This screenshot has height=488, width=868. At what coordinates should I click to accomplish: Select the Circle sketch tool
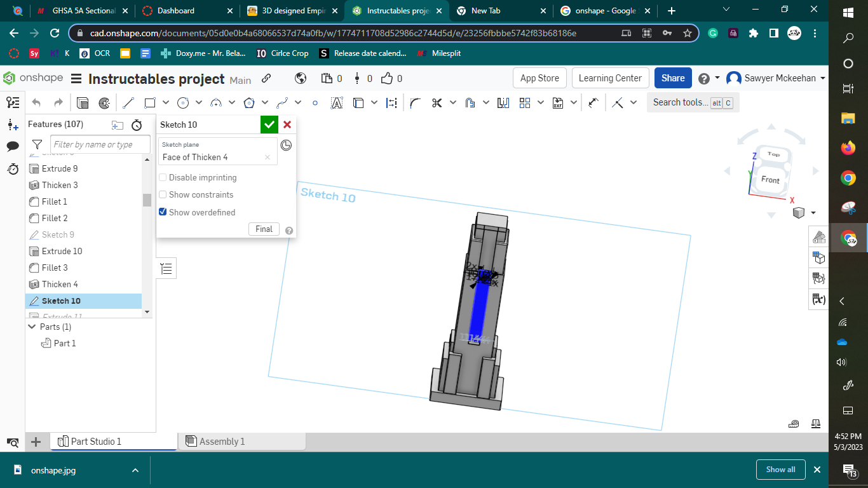pos(184,102)
